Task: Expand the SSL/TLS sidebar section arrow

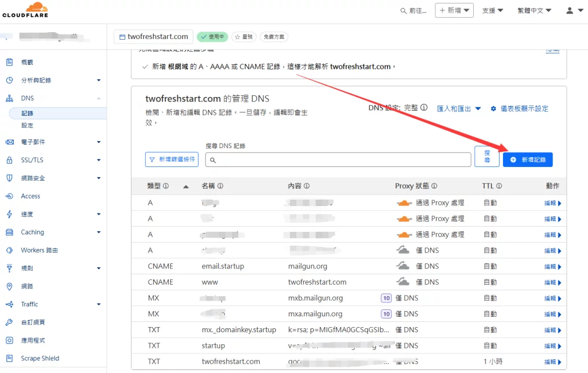Action: [99, 160]
